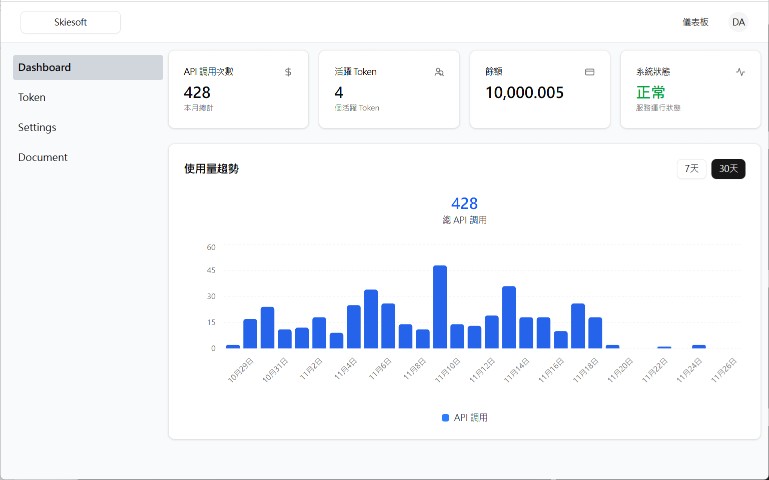769x480 pixels.
Task: Switch chart range to 7天
Action: click(x=691, y=169)
